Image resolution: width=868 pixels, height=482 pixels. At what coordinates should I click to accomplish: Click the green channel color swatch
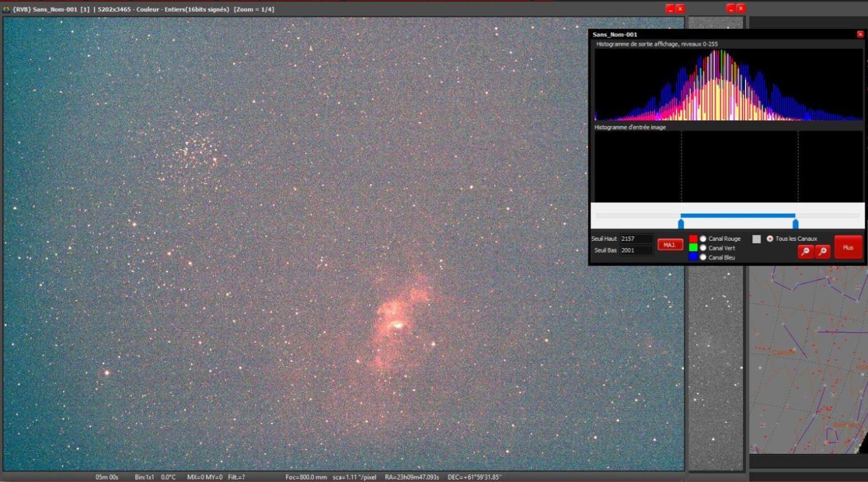(693, 248)
